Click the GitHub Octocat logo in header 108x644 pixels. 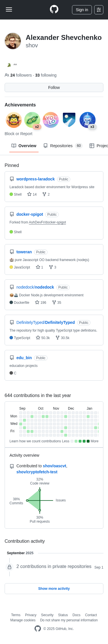pyautogui.click(x=54, y=9)
